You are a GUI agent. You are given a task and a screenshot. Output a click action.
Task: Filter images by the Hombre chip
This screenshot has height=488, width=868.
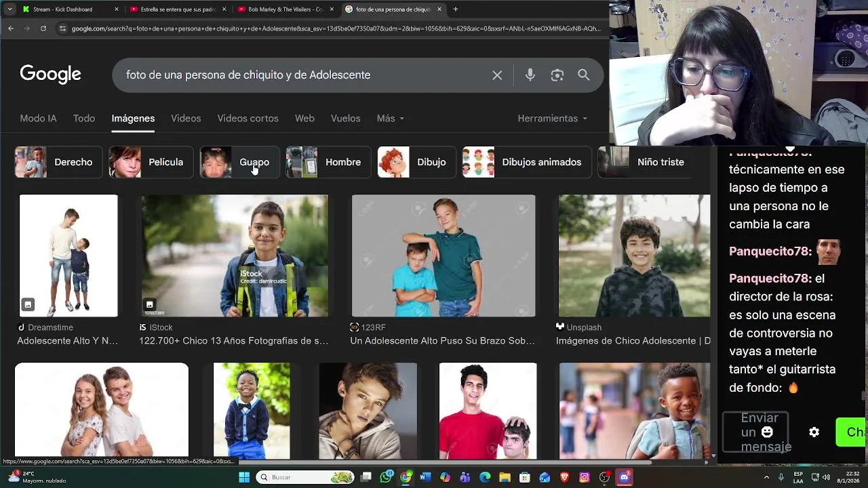click(328, 162)
